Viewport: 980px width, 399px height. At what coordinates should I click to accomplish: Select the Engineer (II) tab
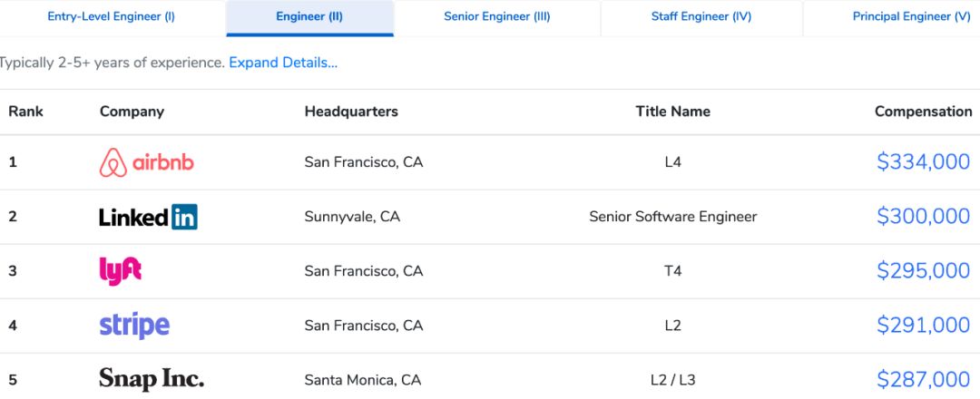point(309,17)
